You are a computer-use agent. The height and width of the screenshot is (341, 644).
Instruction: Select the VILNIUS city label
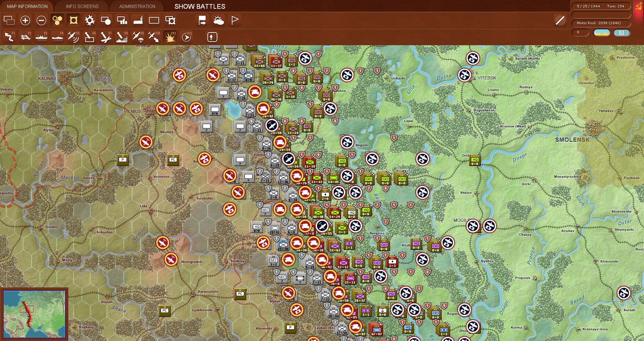click(x=132, y=111)
